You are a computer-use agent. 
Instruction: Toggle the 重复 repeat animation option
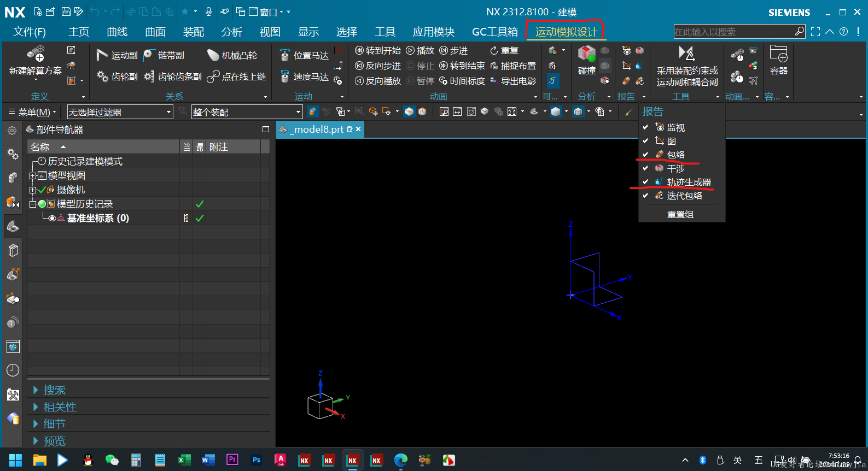(504, 50)
